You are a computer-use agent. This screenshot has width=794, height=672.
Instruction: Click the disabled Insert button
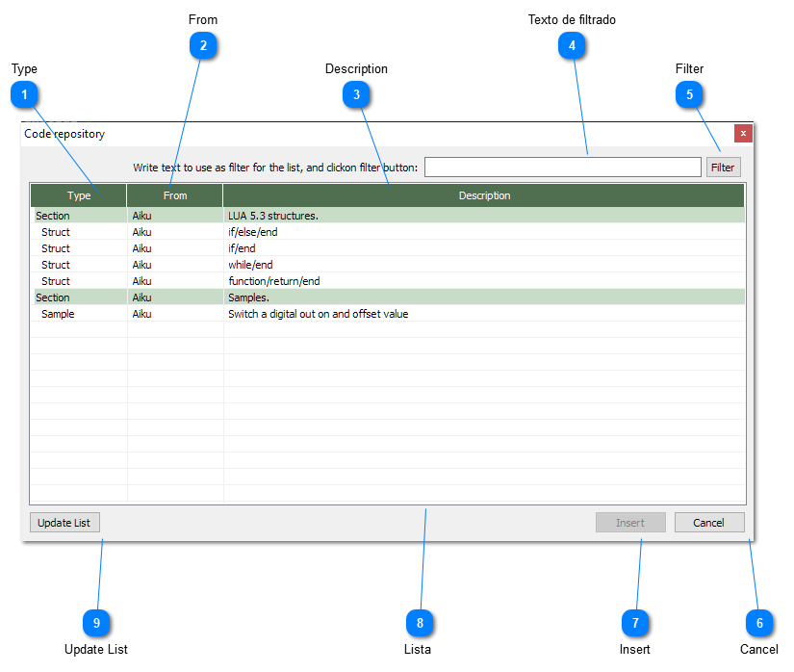tap(630, 523)
